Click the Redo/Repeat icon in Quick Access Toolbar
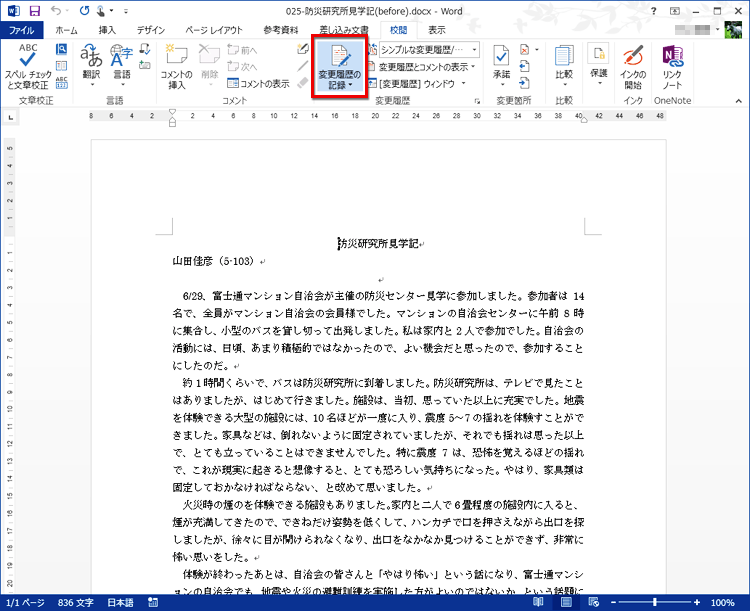 point(84,11)
